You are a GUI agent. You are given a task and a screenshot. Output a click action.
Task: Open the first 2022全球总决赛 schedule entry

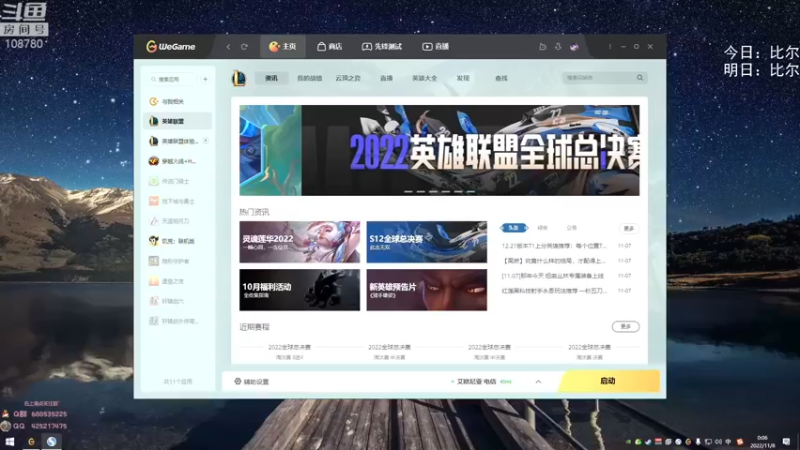[289, 352]
